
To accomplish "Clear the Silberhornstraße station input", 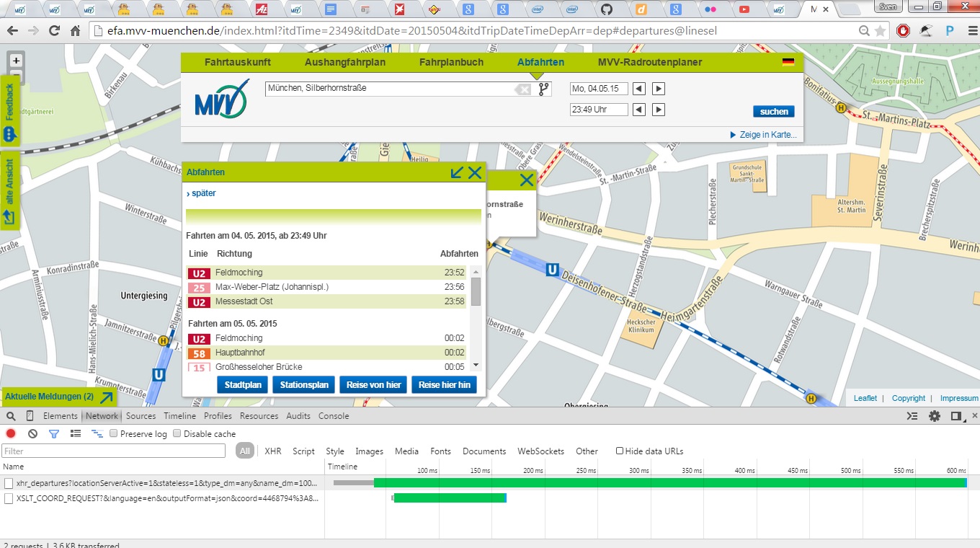I will point(522,89).
